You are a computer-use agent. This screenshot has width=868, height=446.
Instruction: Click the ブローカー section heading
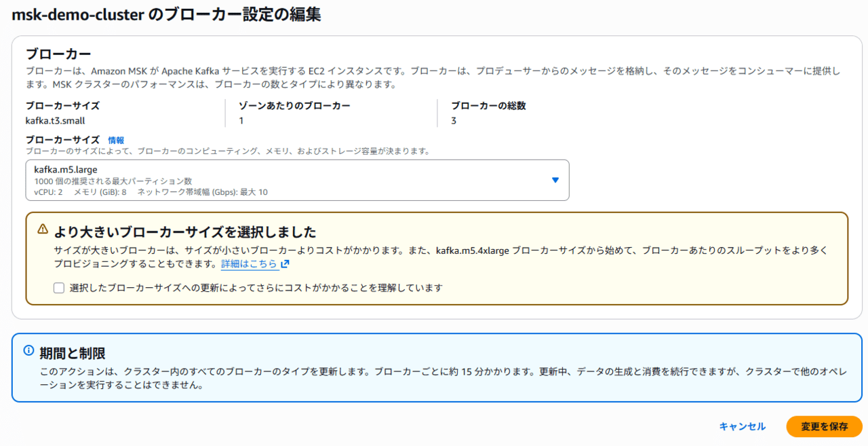58,54
